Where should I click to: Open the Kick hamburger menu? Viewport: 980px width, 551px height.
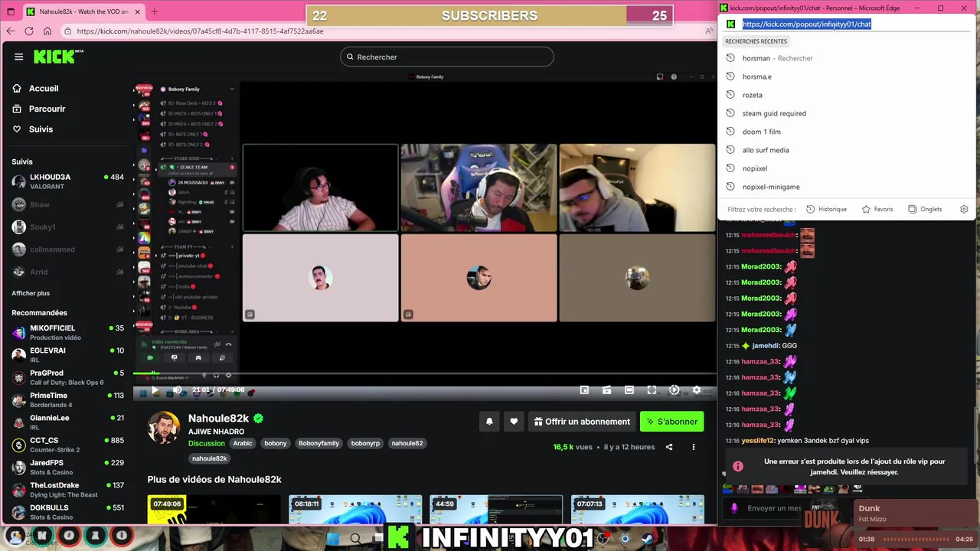(x=18, y=57)
